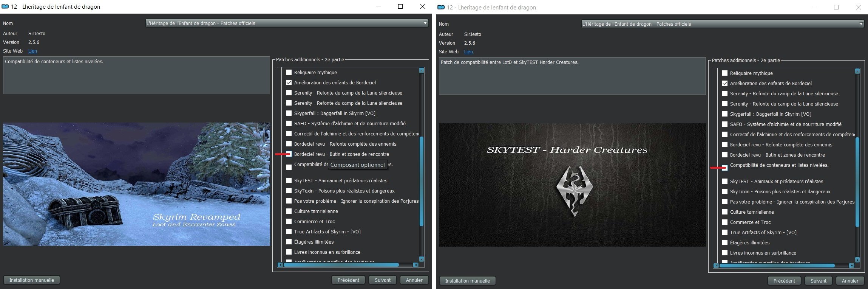Uncheck Amélioration des enfants de Bordeciel, left window

[289, 82]
